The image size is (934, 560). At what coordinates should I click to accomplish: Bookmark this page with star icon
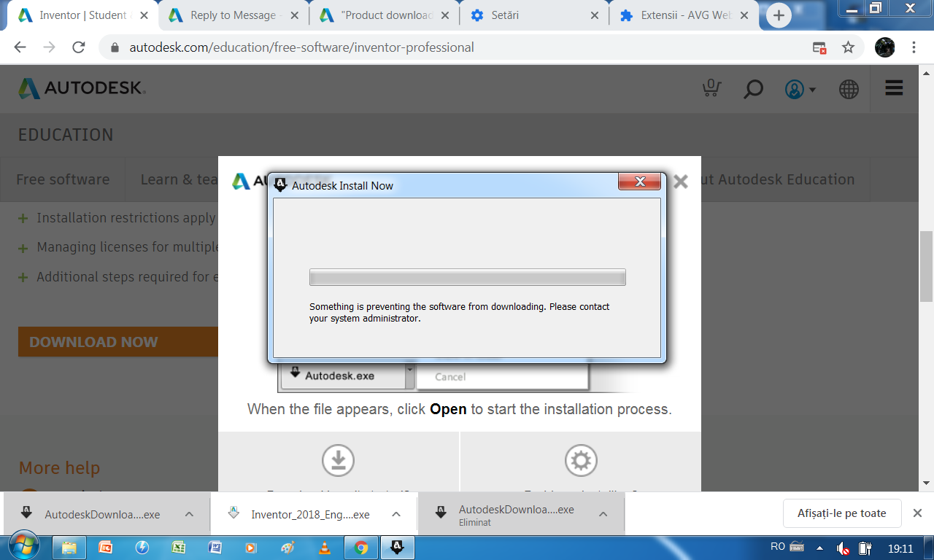tap(848, 47)
